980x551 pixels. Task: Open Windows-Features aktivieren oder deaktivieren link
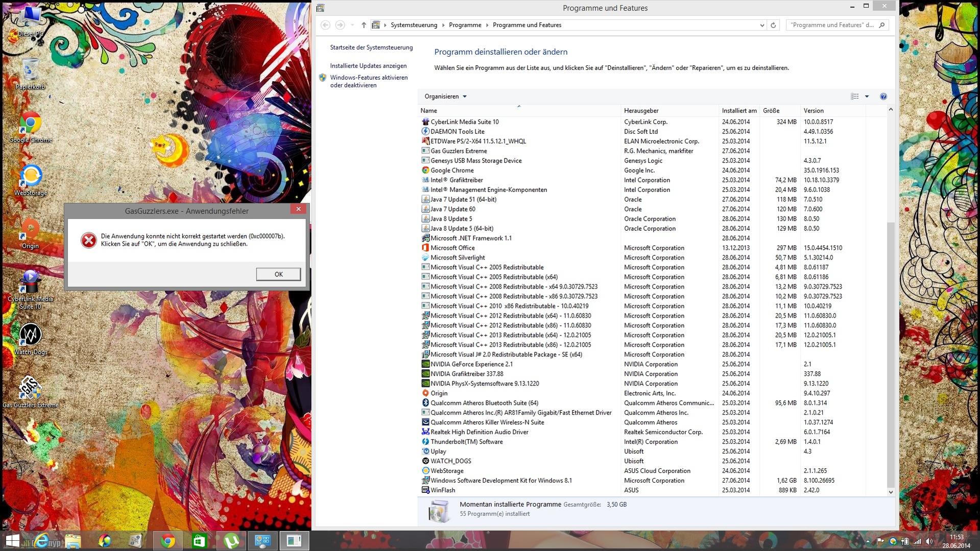point(369,81)
